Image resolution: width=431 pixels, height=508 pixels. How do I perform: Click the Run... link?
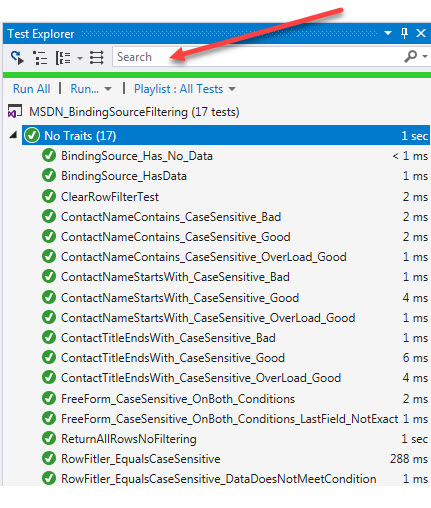pyautogui.click(x=85, y=89)
